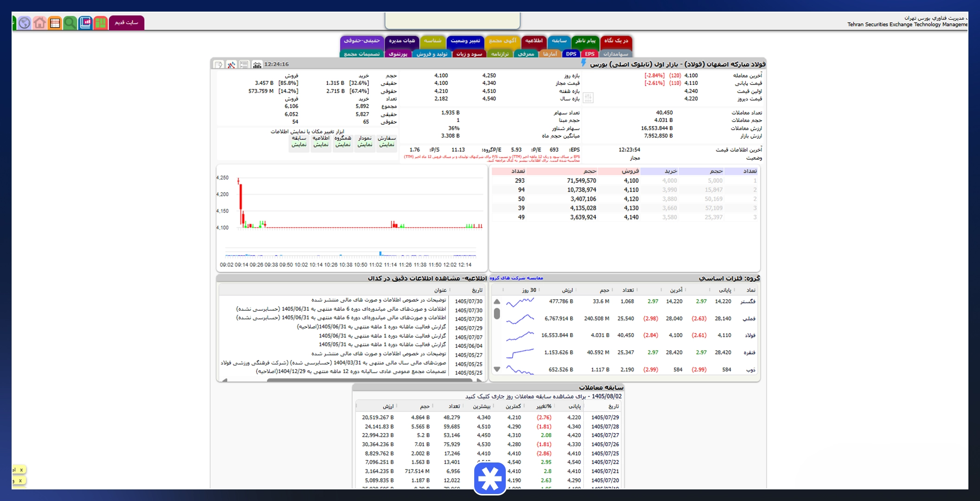Open the حقیقی-حقوقی tab
Image resolution: width=980 pixels, height=501 pixels.
362,41
